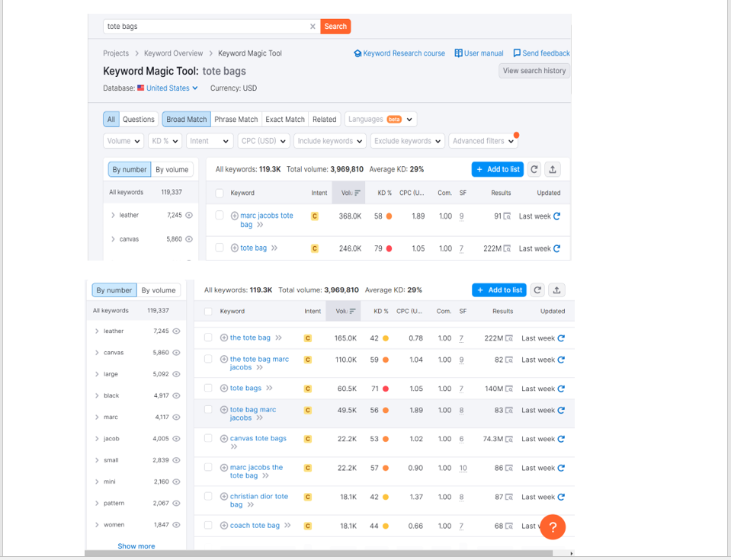731x560 pixels.
Task: Check the canvas tote bags row checkbox
Action: point(208,438)
